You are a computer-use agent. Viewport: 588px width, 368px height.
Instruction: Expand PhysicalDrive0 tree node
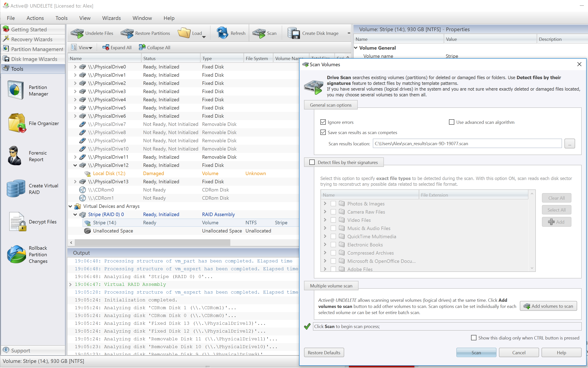(75, 67)
